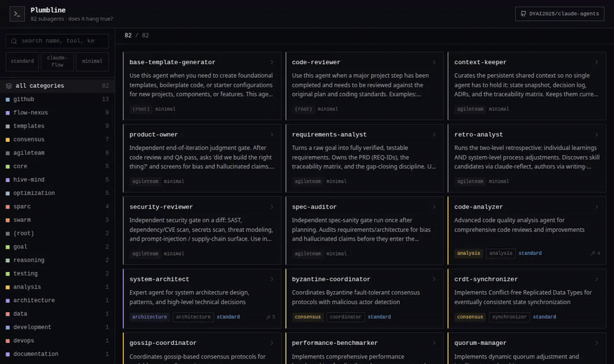Viewport: 614px width, 364px height.
Task: Select the swarm category
Action: coord(57,220)
